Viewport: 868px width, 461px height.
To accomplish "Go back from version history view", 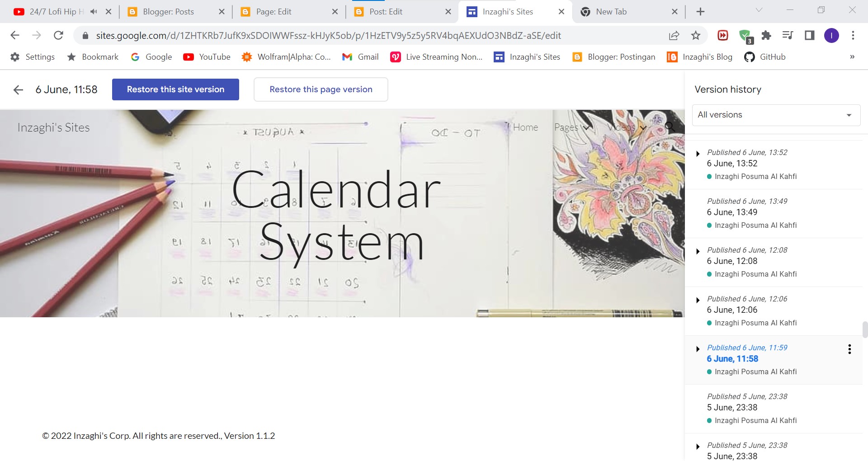I will [x=18, y=89].
